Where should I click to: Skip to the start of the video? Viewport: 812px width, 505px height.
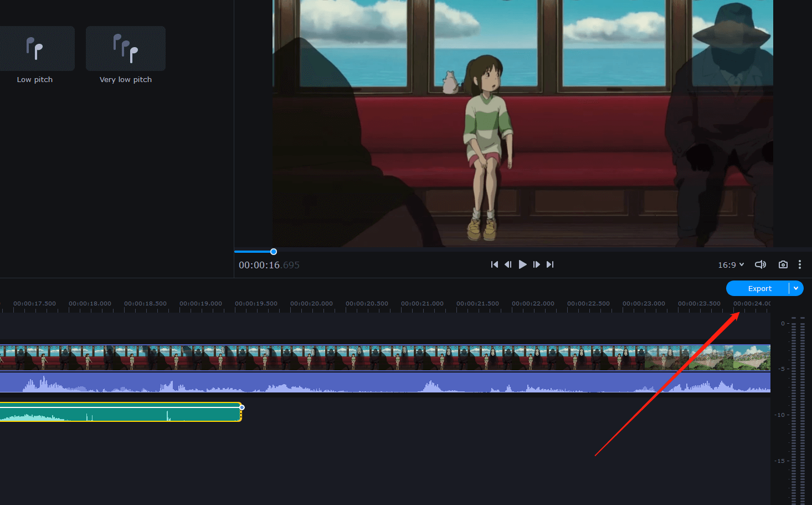point(494,264)
